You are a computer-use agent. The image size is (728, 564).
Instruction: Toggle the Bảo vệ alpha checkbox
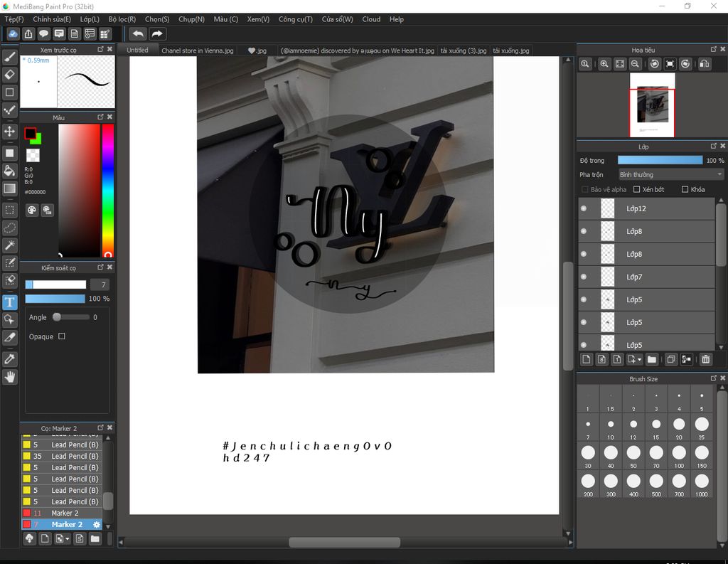[585, 189]
